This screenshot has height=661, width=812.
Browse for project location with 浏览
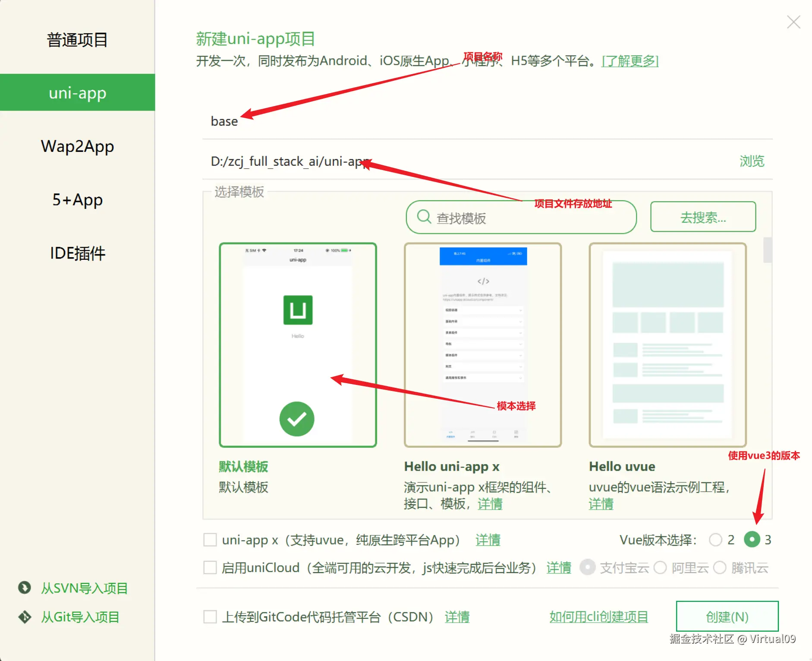(x=752, y=161)
